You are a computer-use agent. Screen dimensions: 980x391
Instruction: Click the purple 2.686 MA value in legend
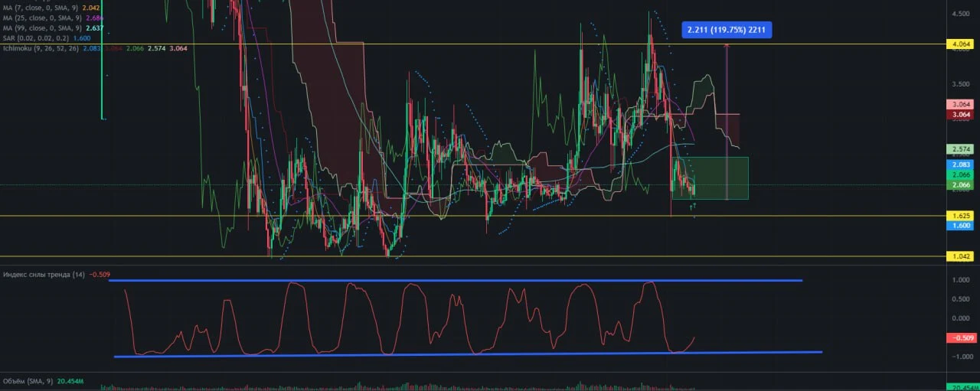pyautogui.click(x=93, y=18)
